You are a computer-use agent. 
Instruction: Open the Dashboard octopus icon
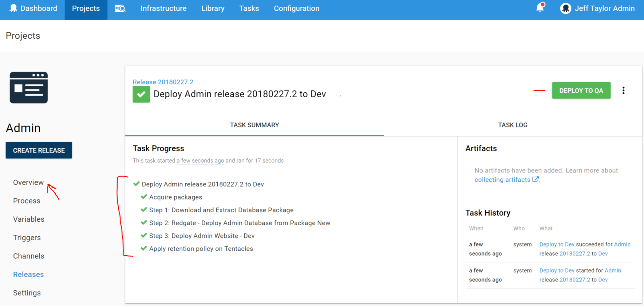pyautogui.click(x=13, y=8)
